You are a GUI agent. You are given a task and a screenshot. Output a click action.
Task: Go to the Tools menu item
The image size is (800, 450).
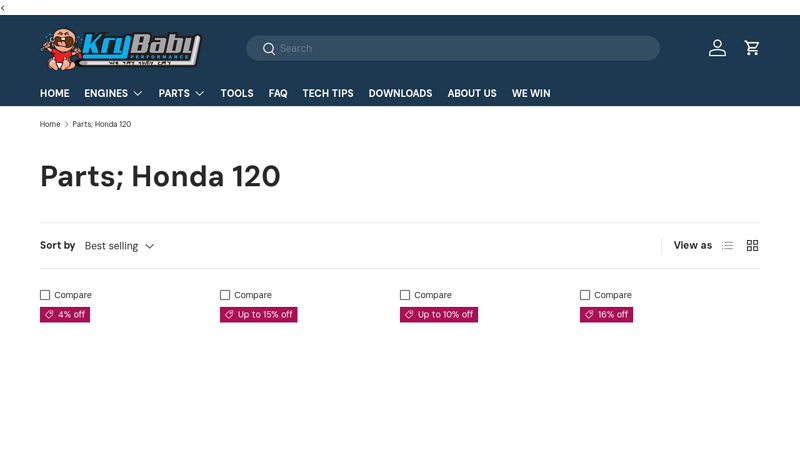(x=237, y=93)
